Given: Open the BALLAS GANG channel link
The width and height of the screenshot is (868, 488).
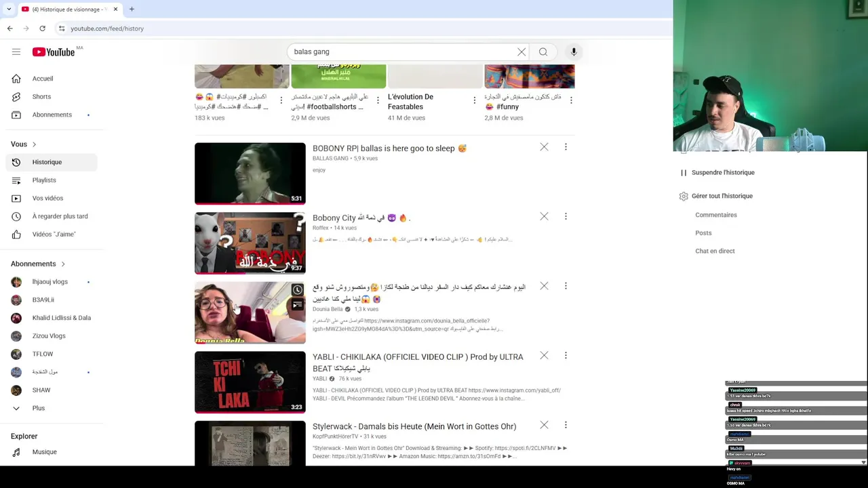Looking at the screenshot, I should 330,159.
